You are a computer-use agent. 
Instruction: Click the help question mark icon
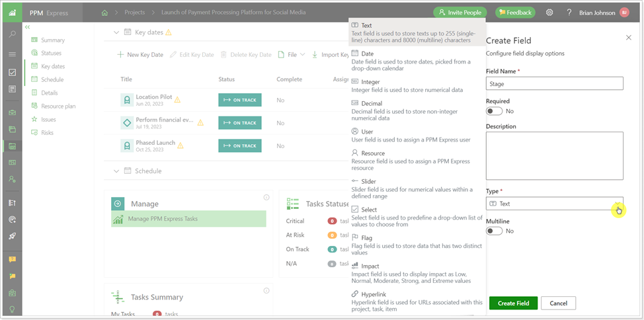click(x=569, y=13)
